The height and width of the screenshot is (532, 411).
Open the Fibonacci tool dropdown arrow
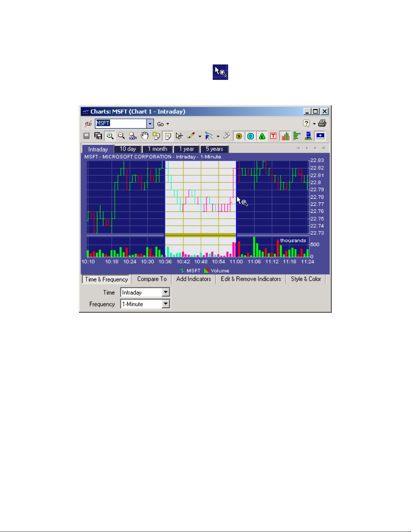pyautogui.click(x=218, y=136)
